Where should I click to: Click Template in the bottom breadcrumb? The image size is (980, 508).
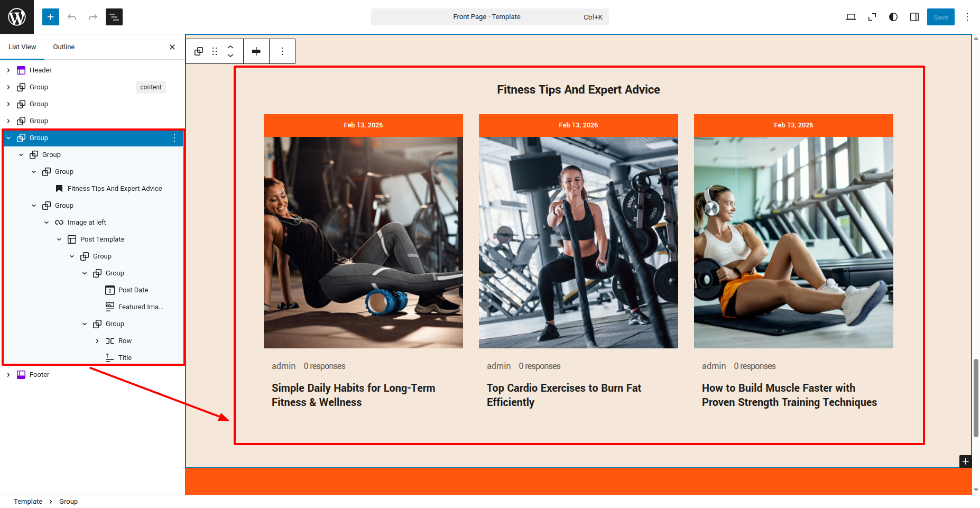[x=28, y=502]
